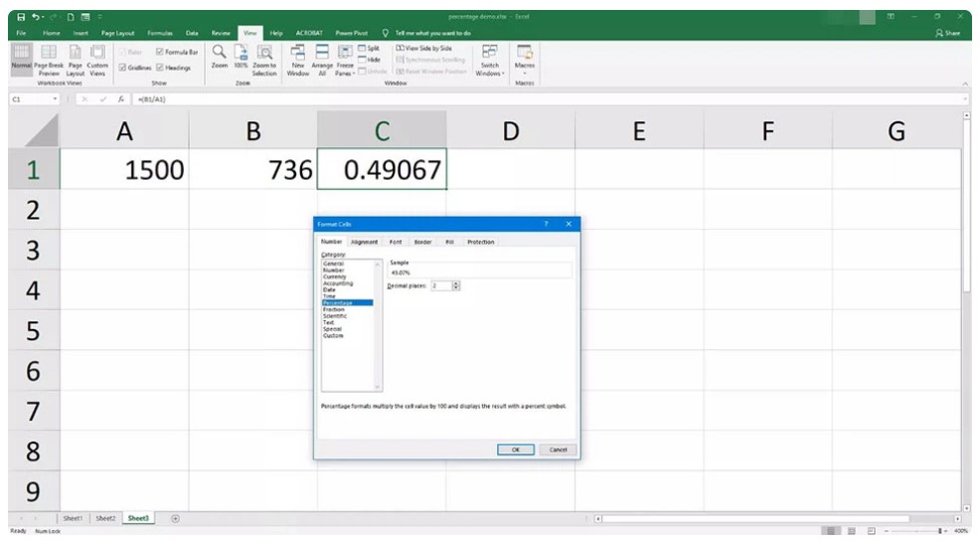This screenshot has height=545, width=980.
Task: Switch to the Formulas ribbon tab
Action: (x=160, y=33)
